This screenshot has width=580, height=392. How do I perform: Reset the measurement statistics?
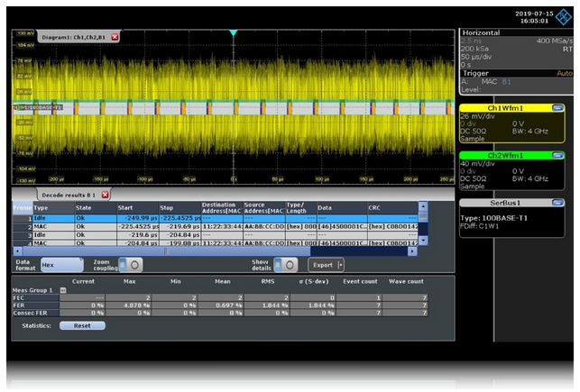pyautogui.click(x=82, y=325)
